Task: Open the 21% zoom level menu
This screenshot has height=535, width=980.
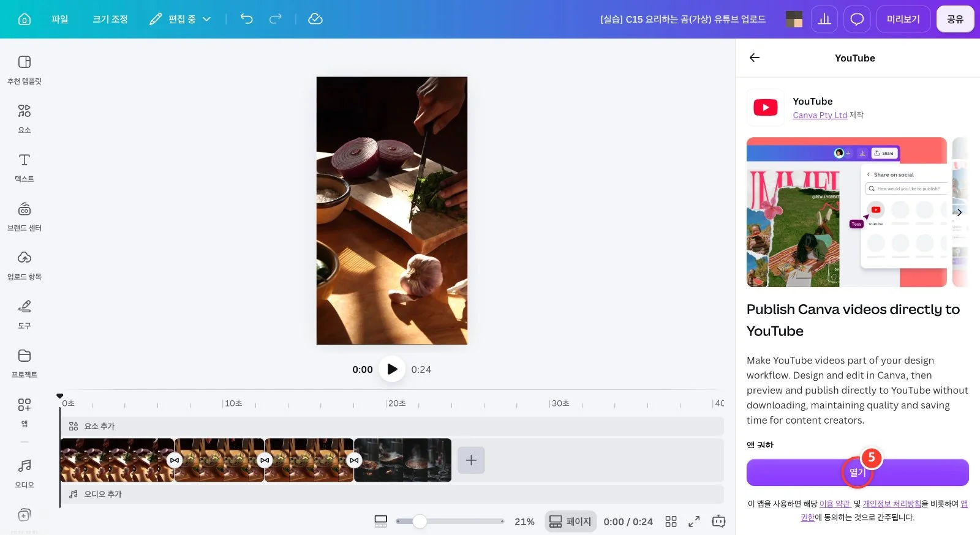Action: point(524,522)
